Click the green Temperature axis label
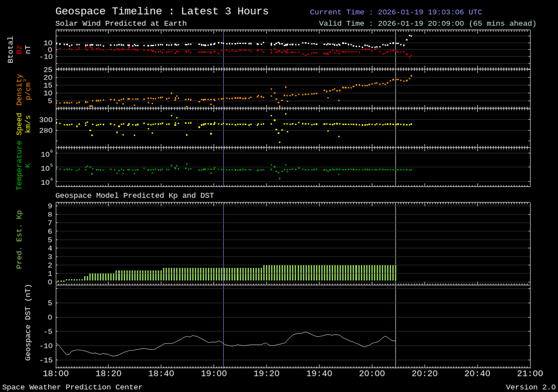The width and height of the screenshot is (558, 392). click(x=20, y=165)
